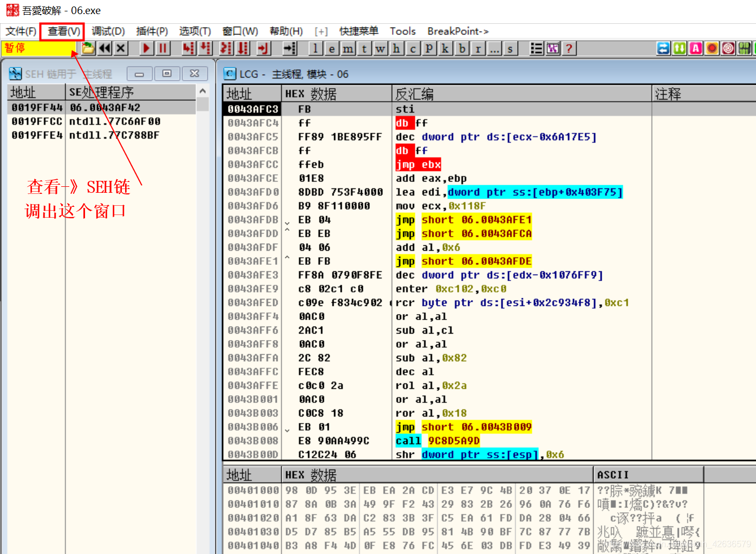Open Memory map with the m button
756x554 pixels.
(x=348, y=49)
